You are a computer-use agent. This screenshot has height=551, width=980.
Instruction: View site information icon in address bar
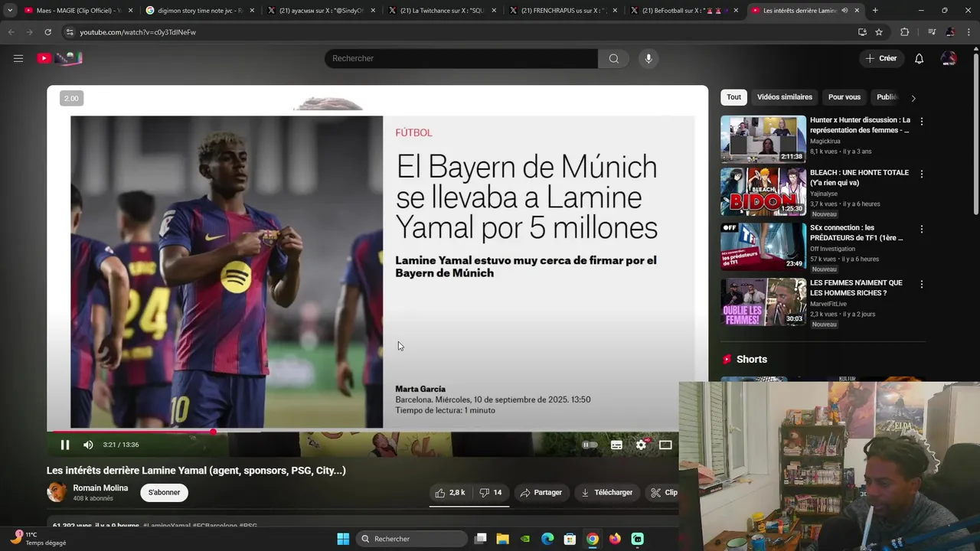click(x=70, y=32)
